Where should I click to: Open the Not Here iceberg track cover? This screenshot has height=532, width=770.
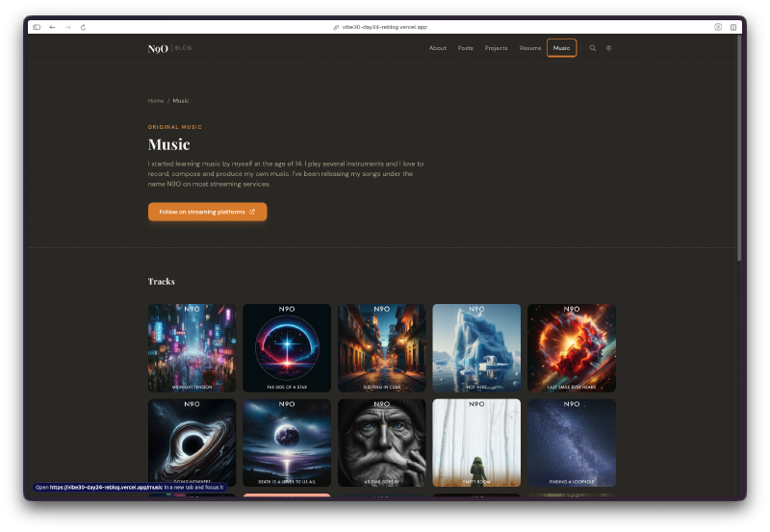click(476, 348)
